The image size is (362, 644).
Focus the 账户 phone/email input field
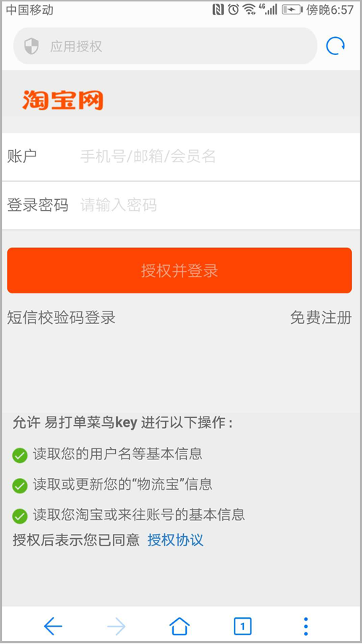(181, 156)
